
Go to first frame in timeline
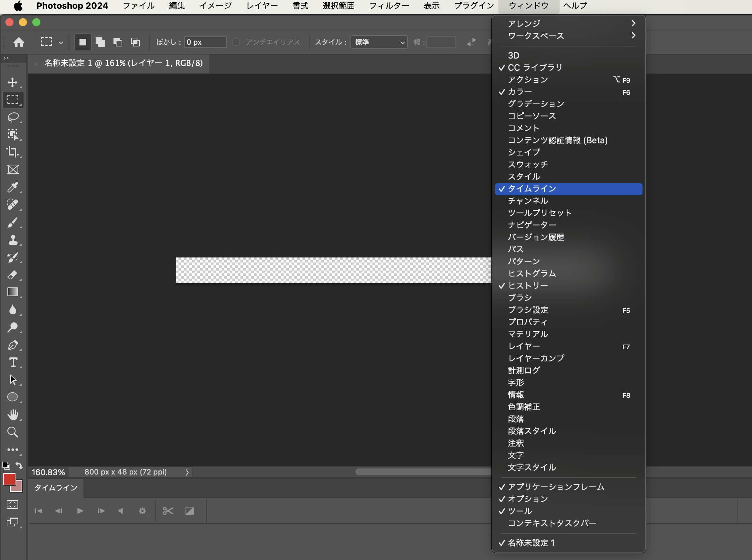click(38, 511)
